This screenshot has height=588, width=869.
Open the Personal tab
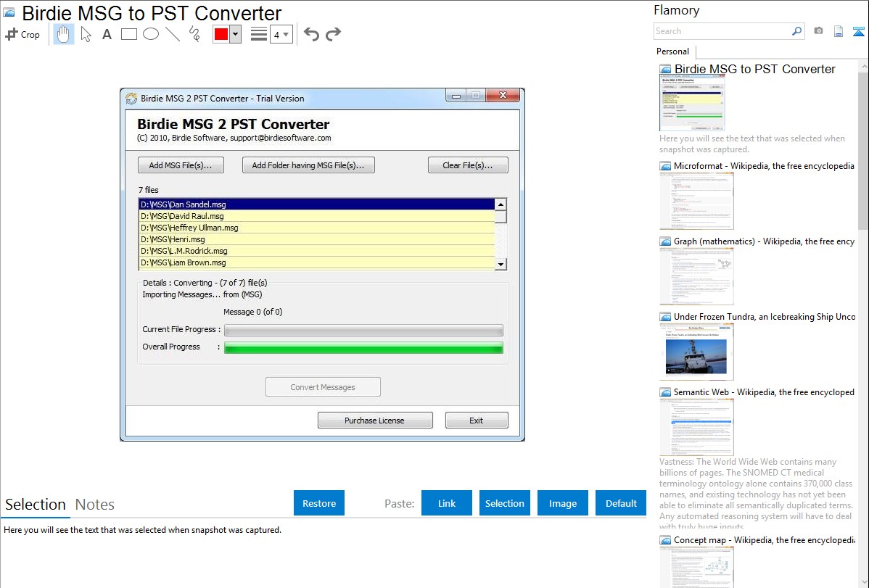pos(672,51)
